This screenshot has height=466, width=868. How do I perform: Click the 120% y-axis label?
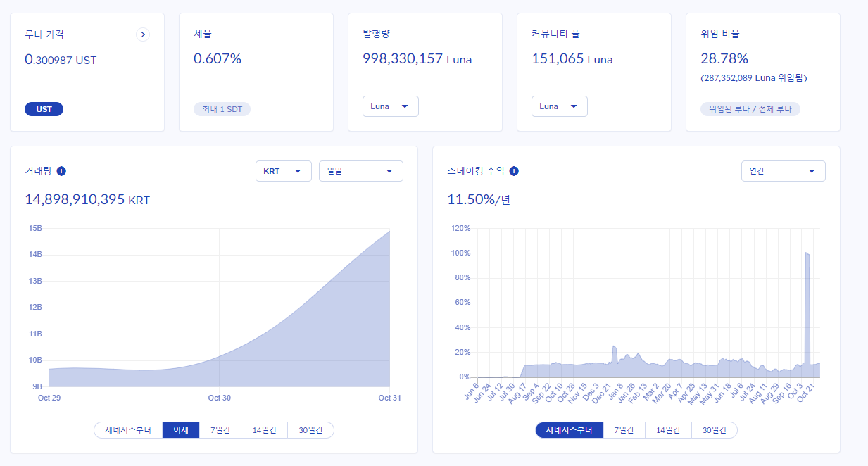(461, 228)
